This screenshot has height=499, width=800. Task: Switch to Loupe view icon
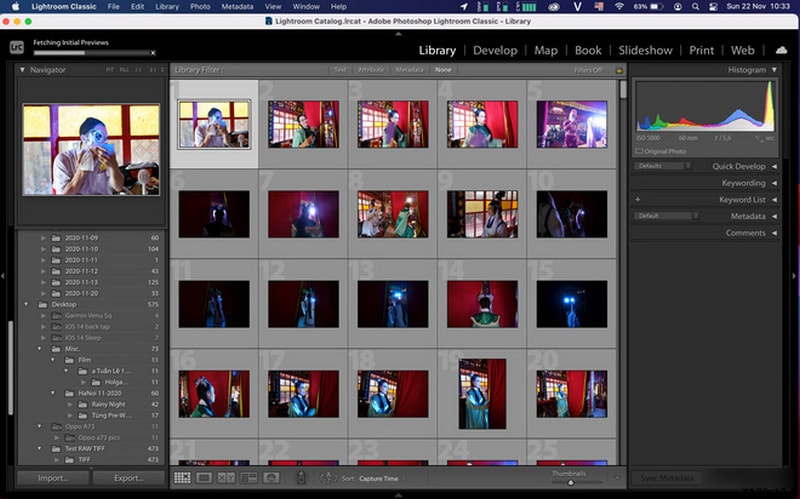[x=204, y=478]
